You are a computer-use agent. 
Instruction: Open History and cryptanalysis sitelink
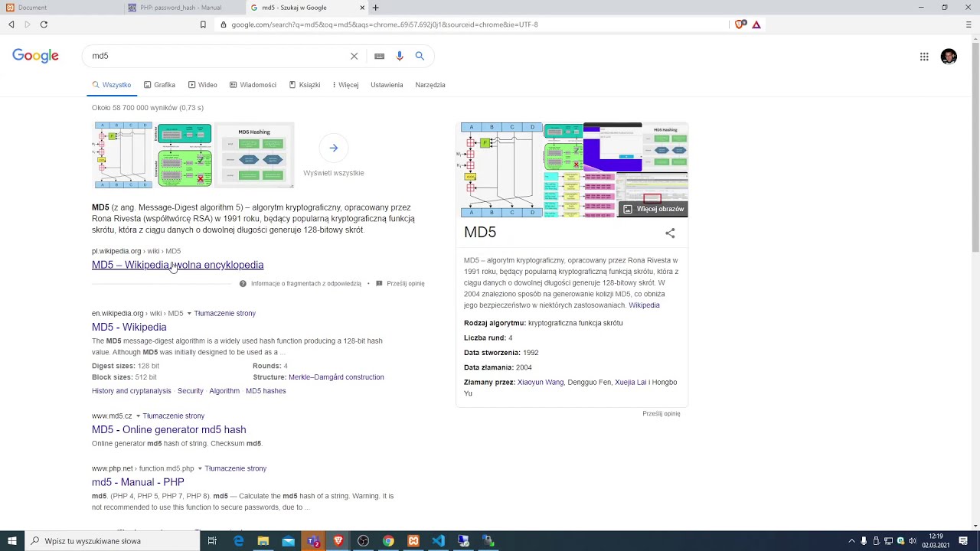pos(132,391)
